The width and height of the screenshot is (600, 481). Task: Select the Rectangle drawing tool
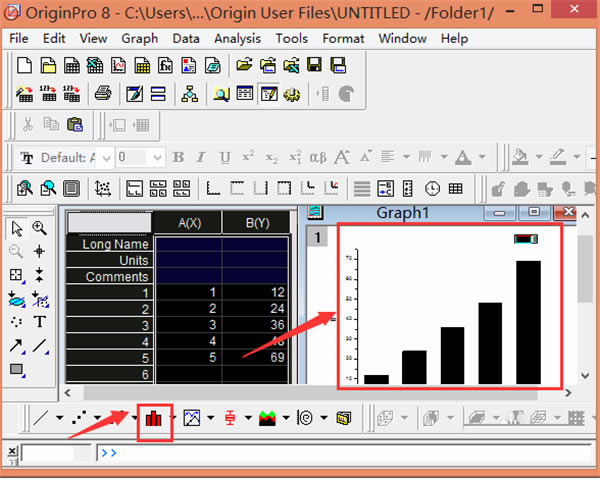(x=17, y=370)
